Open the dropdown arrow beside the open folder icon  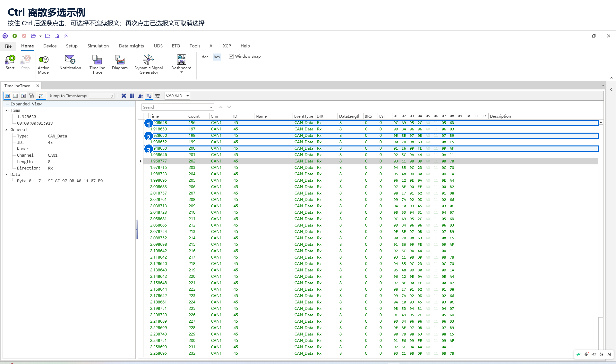pos(40,36)
